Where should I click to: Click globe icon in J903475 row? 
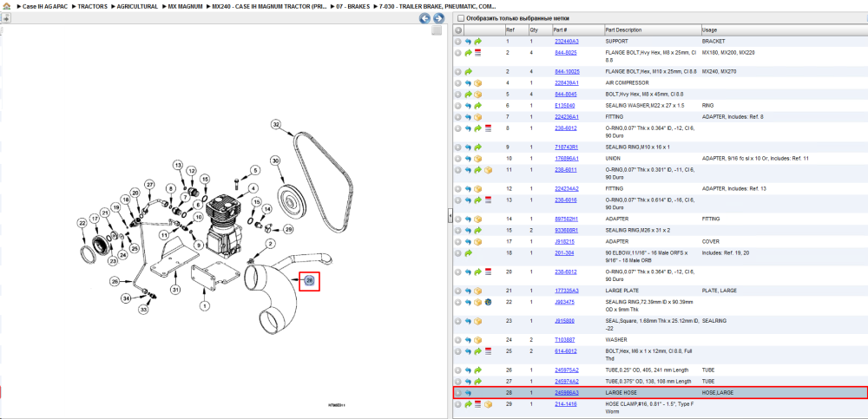[x=488, y=302]
